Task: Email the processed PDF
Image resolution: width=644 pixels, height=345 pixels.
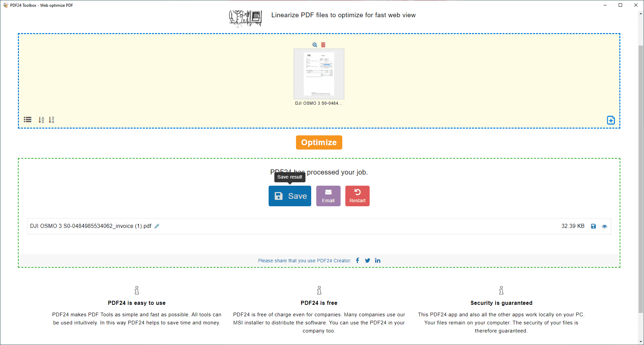Action: click(x=328, y=196)
